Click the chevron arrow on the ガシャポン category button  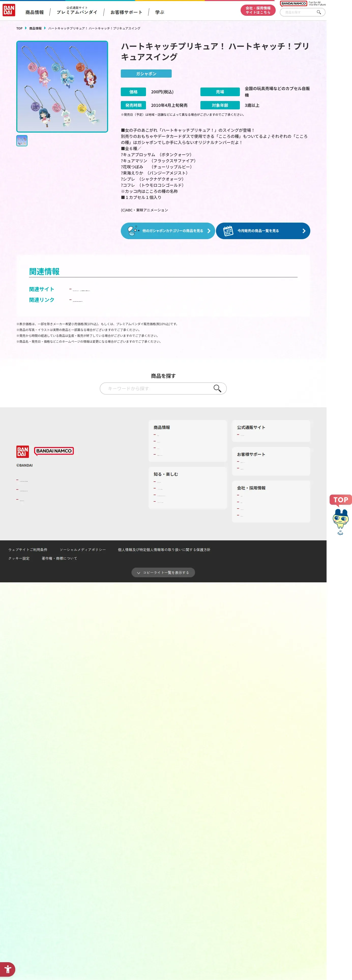click(x=209, y=231)
